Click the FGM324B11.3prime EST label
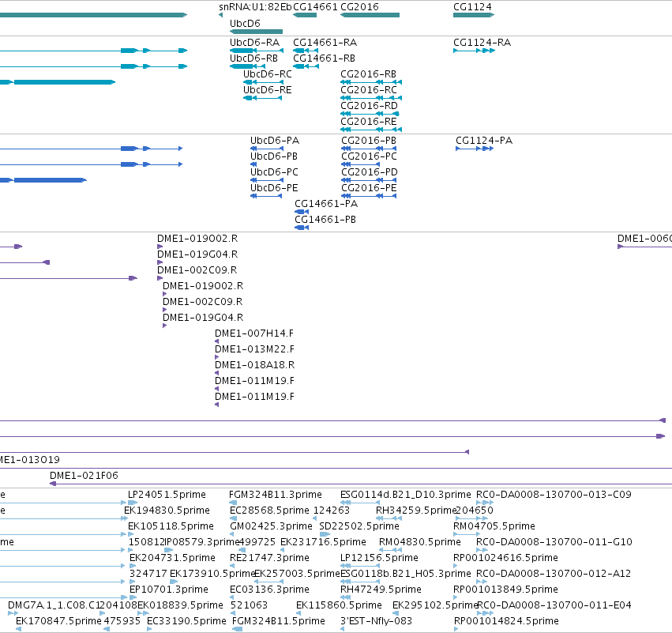 tap(275, 495)
